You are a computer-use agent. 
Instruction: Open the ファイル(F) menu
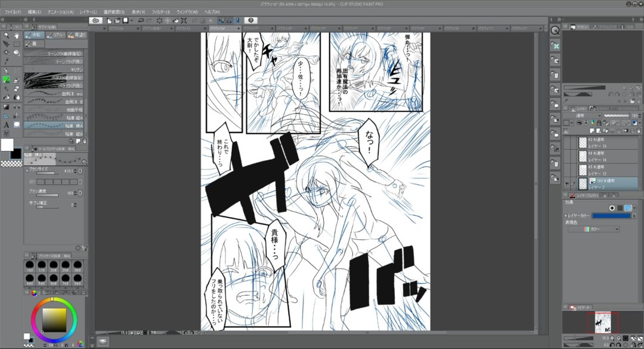click(x=13, y=12)
